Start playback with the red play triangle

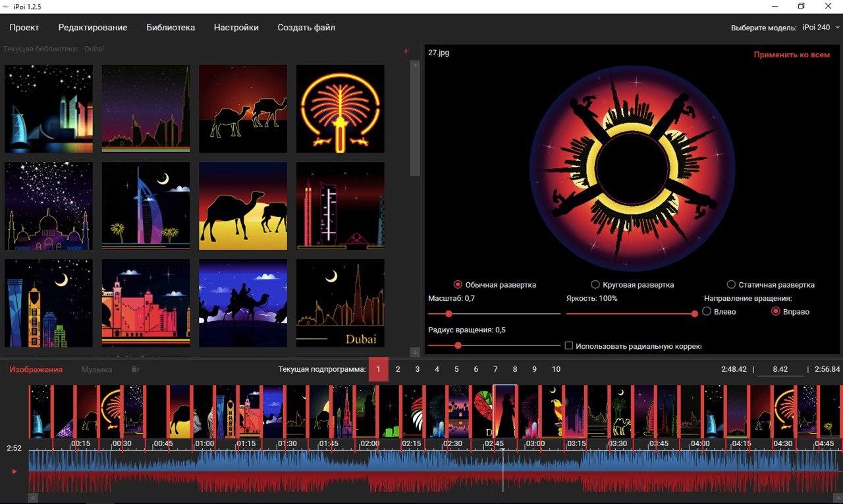pyautogui.click(x=14, y=471)
